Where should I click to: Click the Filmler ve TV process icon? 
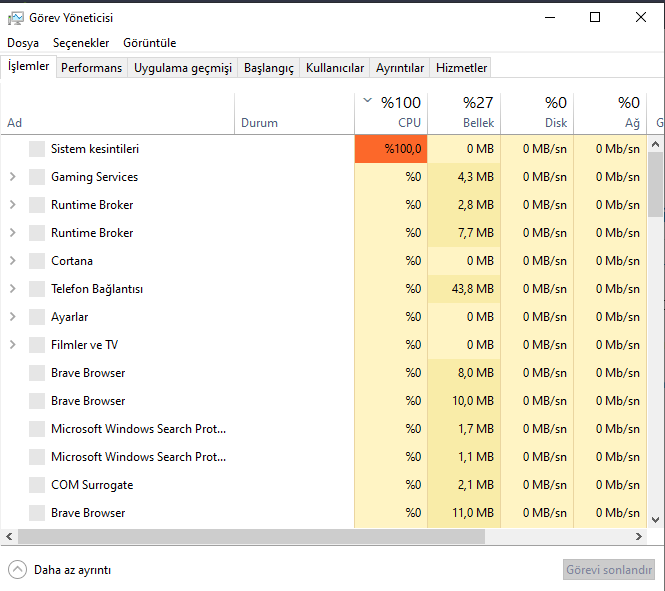pyautogui.click(x=37, y=345)
